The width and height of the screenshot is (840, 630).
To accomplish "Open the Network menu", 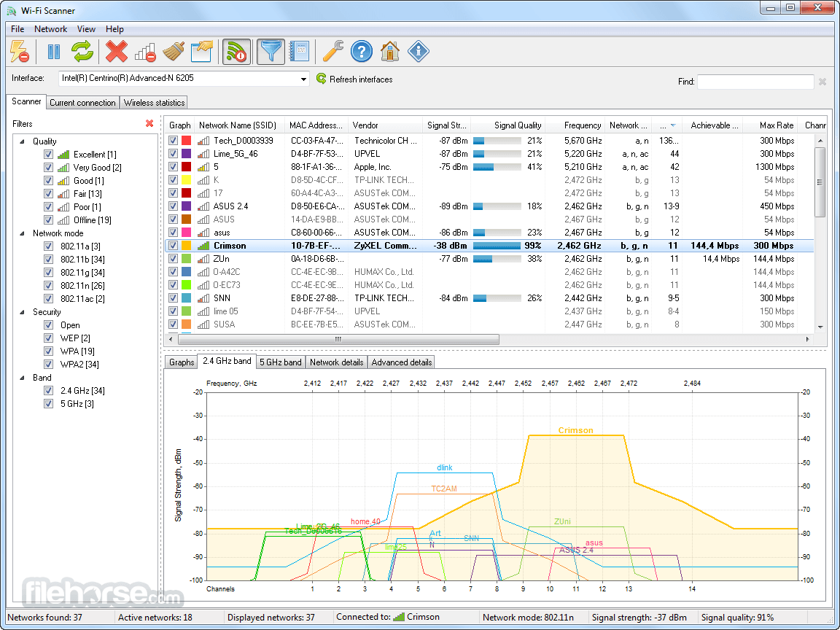I will tap(50, 29).
